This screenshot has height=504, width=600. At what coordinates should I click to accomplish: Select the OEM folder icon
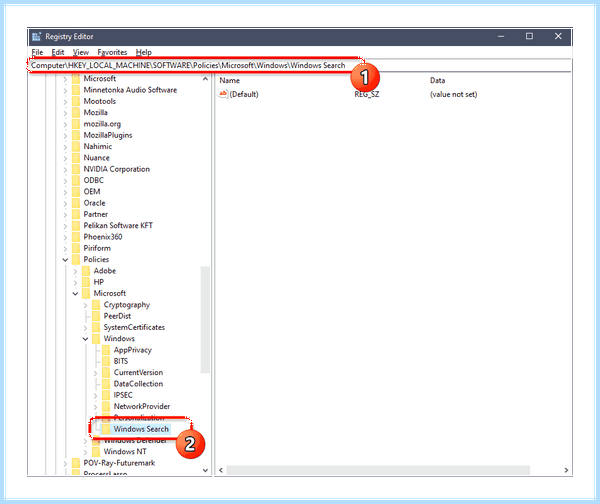(x=76, y=191)
